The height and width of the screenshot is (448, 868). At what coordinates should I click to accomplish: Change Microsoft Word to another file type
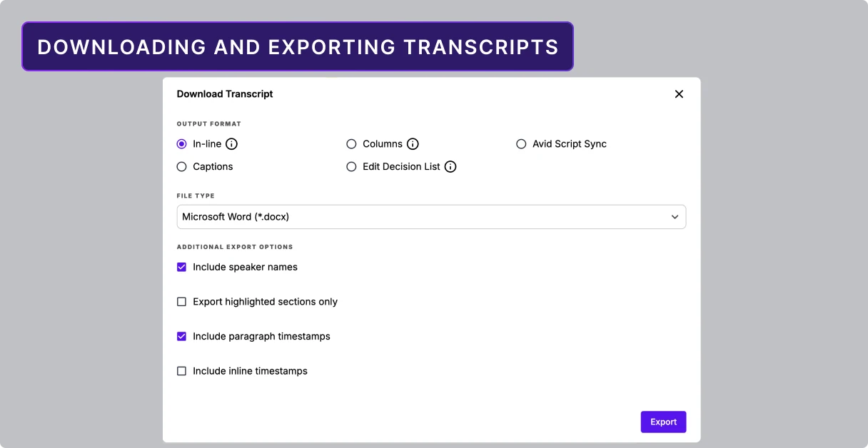tap(431, 216)
